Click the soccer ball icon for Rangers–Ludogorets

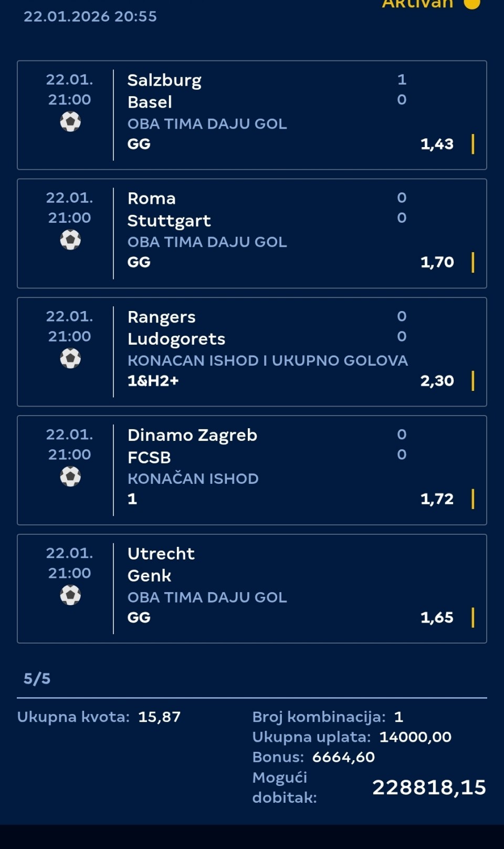pyautogui.click(x=70, y=359)
